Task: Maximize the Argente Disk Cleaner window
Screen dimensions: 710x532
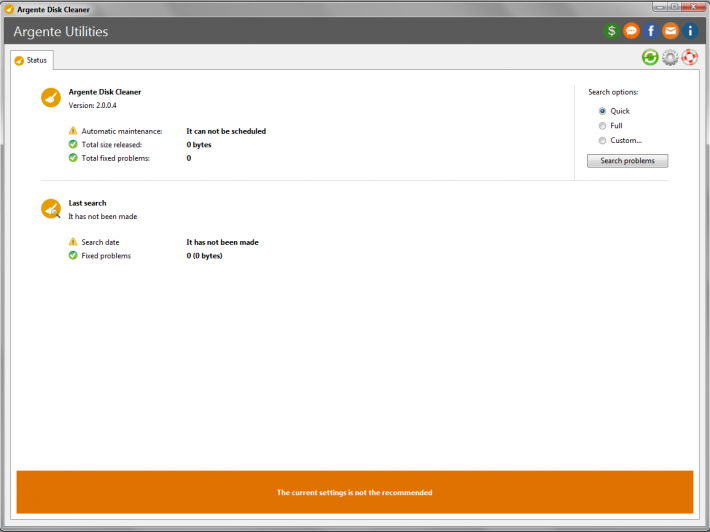Action: pos(675,7)
